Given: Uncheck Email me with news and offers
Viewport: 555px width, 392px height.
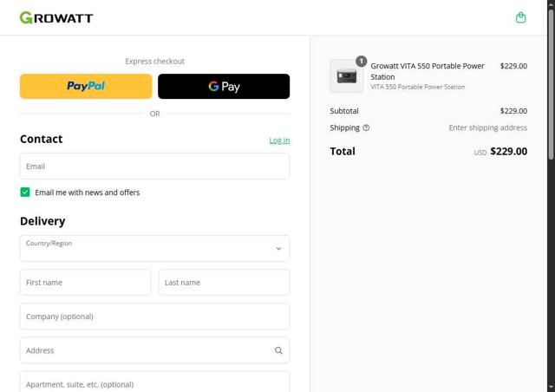Looking at the screenshot, I should pos(25,192).
